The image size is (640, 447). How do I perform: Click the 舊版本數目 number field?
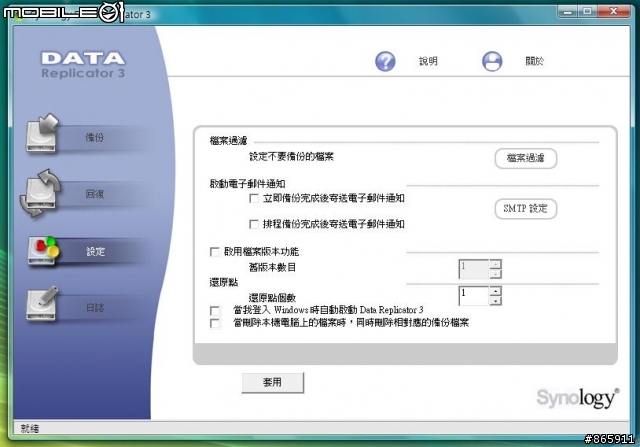click(474, 269)
